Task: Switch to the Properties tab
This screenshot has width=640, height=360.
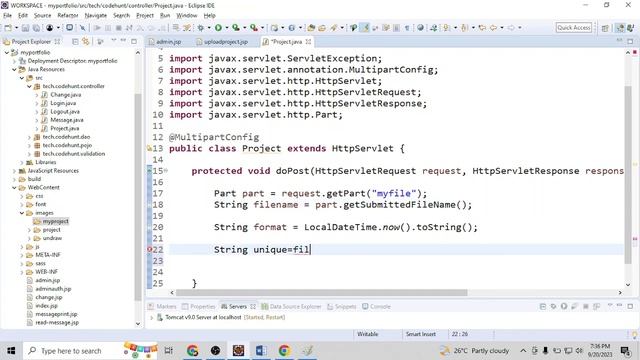Action: pos(198,307)
